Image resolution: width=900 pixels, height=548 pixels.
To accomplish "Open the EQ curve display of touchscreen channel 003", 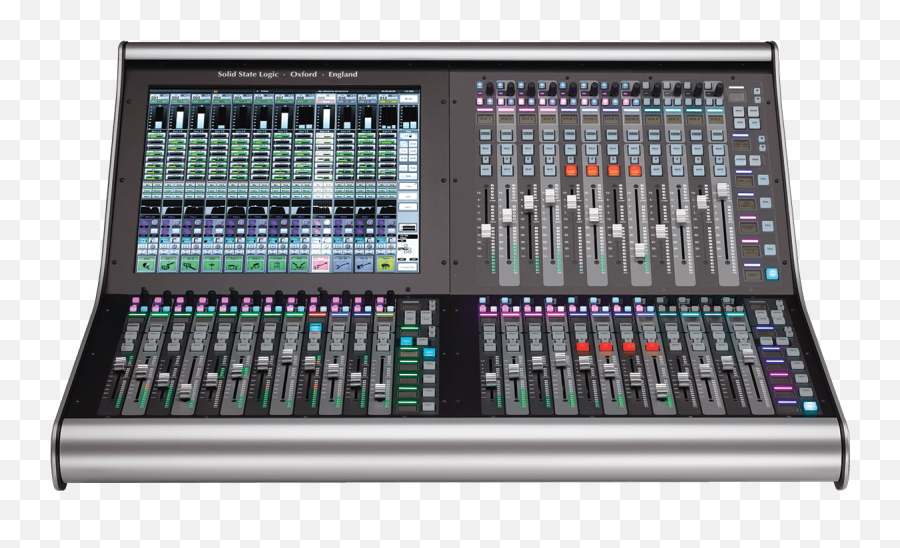I will [195, 209].
